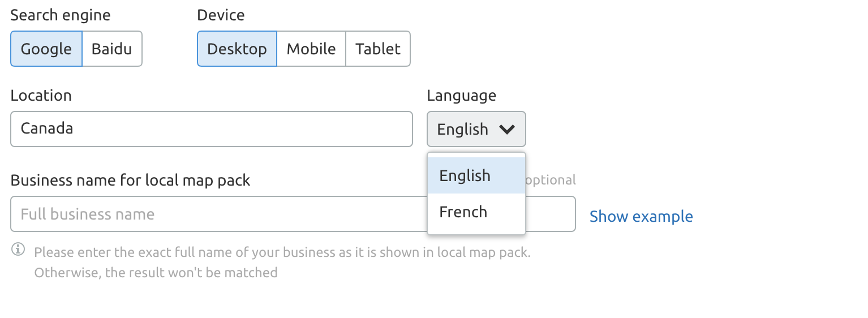Image resolution: width=868 pixels, height=318 pixels.
Task: Switch search engine to Baidu
Action: click(112, 49)
